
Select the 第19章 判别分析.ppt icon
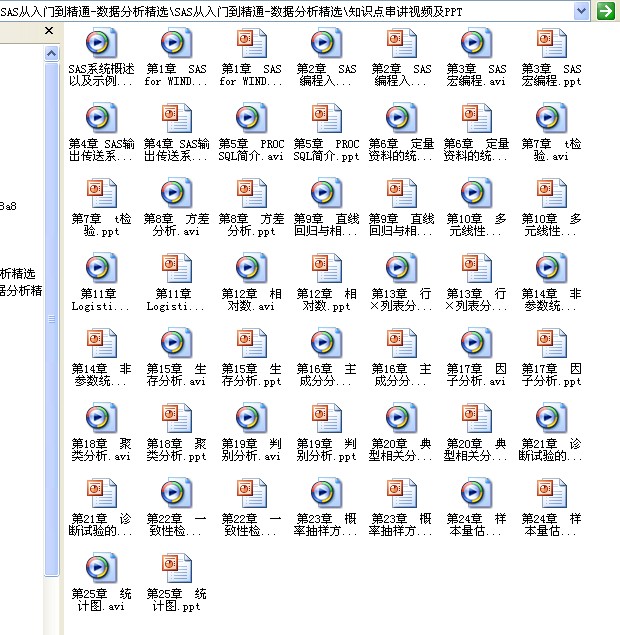click(326, 417)
